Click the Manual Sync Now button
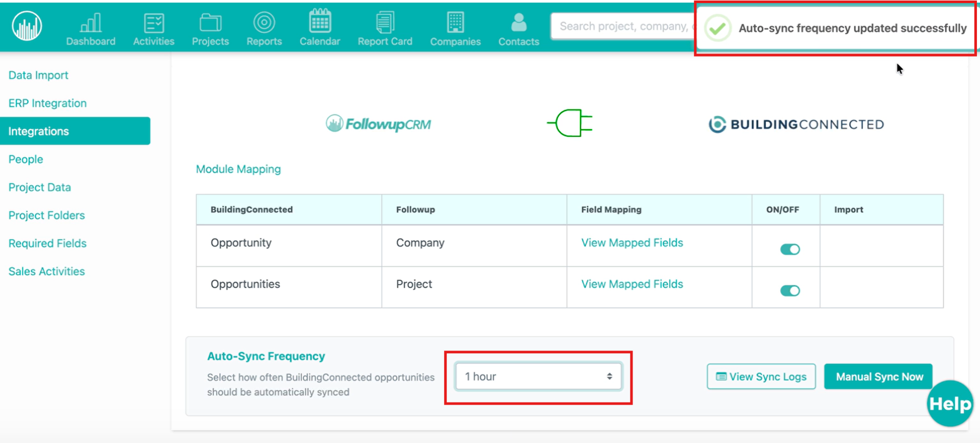The image size is (980, 443). (879, 377)
